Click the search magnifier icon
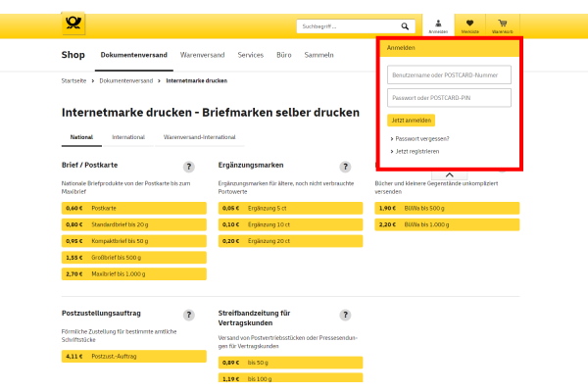The image size is (588, 392). 405,26
